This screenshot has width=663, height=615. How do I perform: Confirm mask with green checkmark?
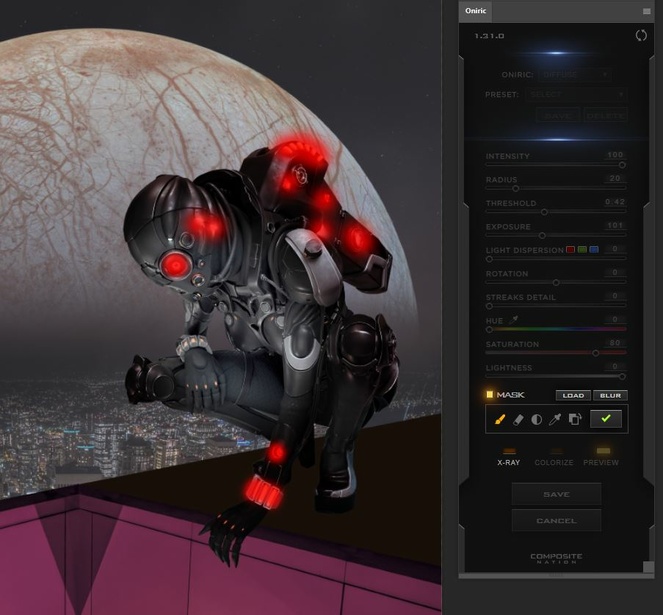[x=606, y=420]
